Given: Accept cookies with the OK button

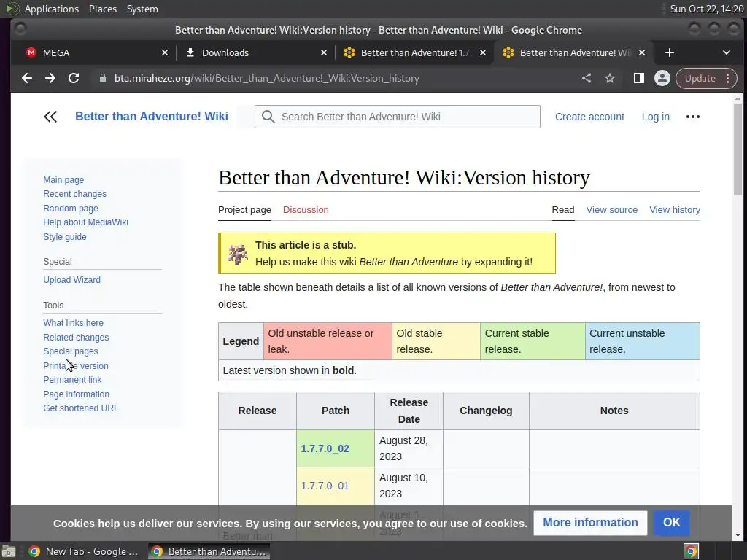Looking at the screenshot, I should (672, 523).
